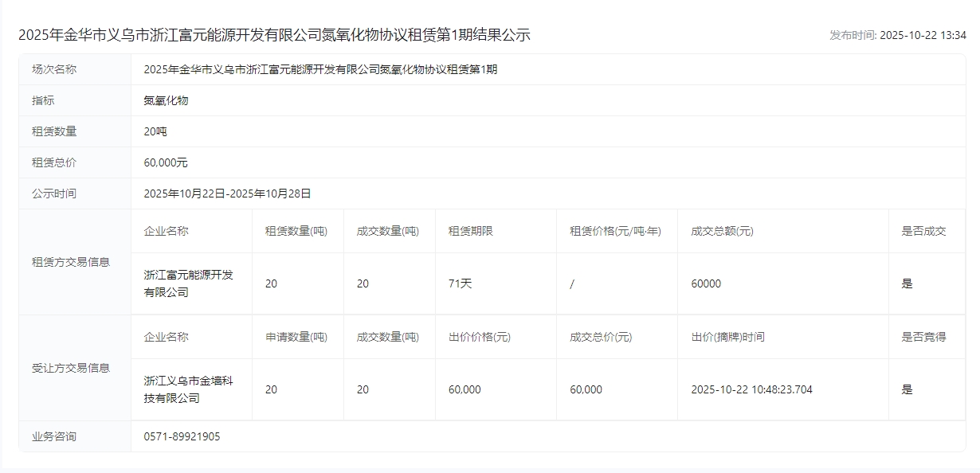
Task: Select the 场次名称 row label
Action: click(x=54, y=69)
